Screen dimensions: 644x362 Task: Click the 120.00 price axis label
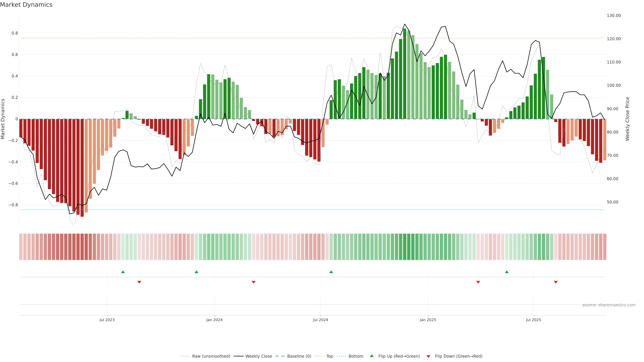(613, 39)
